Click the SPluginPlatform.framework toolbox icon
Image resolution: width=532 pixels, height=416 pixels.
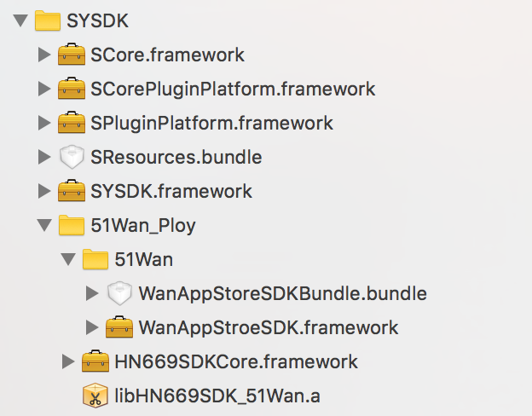(72, 122)
